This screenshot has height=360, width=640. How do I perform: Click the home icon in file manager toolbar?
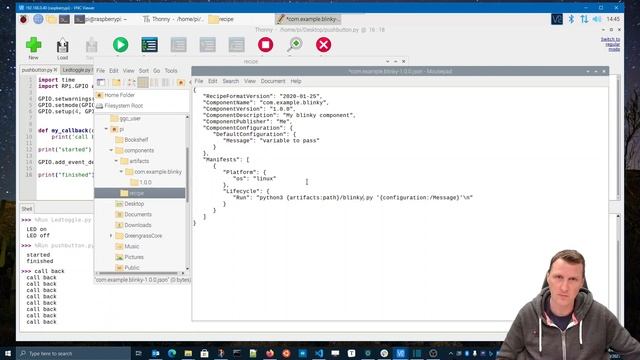(181, 82)
